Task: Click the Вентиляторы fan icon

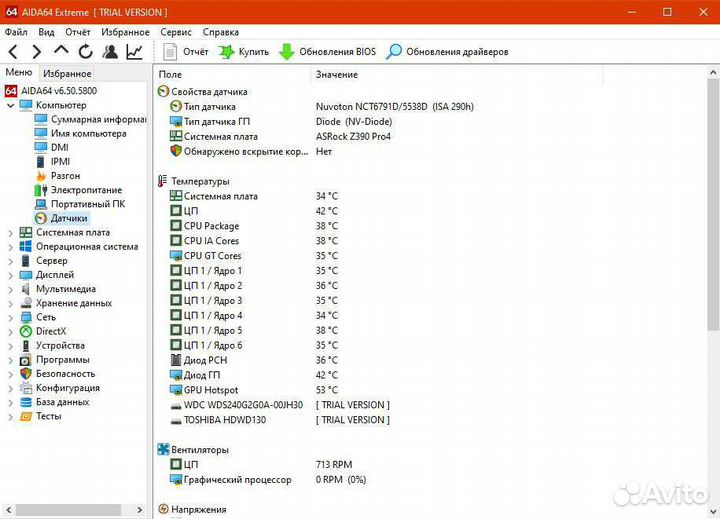Action: click(x=163, y=450)
